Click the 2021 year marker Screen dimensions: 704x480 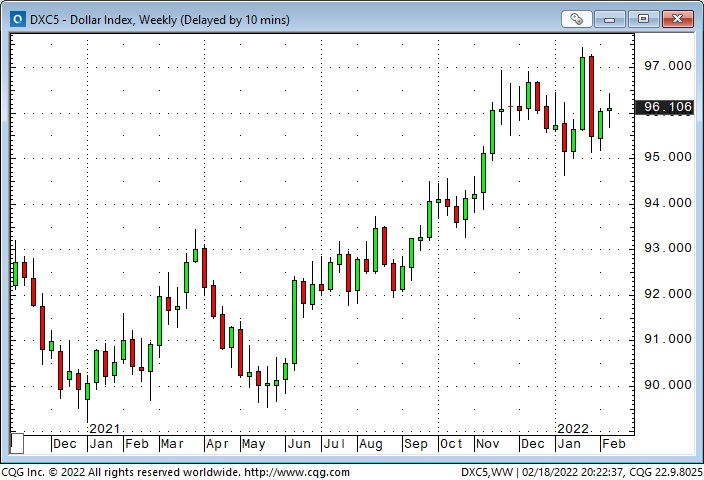pyautogui.click(x=105, y=428)
